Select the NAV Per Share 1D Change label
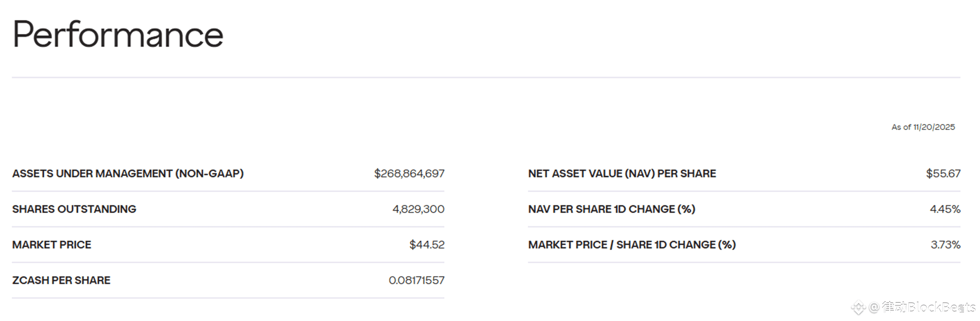Viewport: 980px width, 321px height. pyautogui.click(x=612, y=209)
